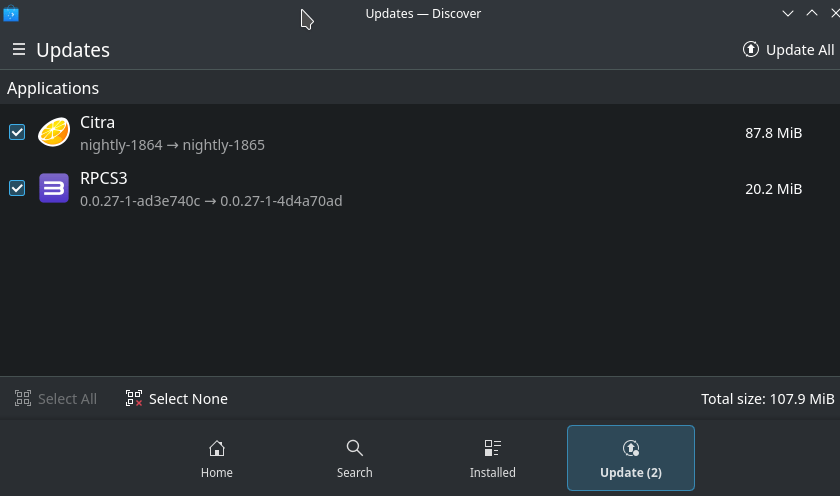Uncheck the Citra update checkbox
The height and width of the screenshot is (496, 840).
pos(17,132)
